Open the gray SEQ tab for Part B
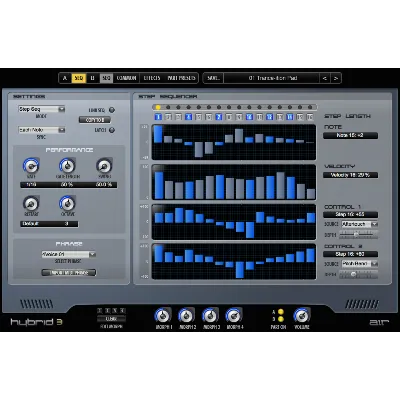Image resolution: width=400 pixels, height=400 pixels. click(x=106, y=78)
